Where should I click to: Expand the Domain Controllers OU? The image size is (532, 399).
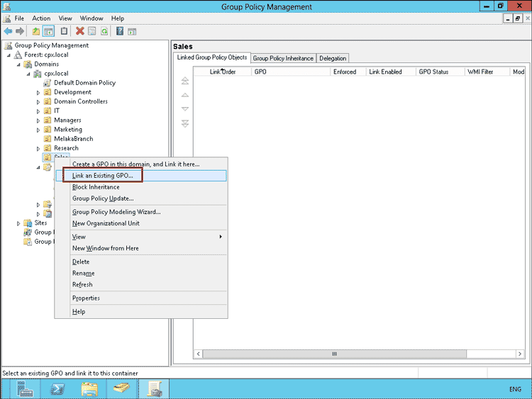point(38,102)
